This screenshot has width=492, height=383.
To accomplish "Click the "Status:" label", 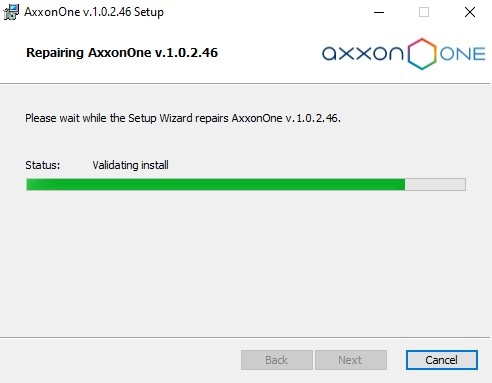I will (x=43, y=165).
